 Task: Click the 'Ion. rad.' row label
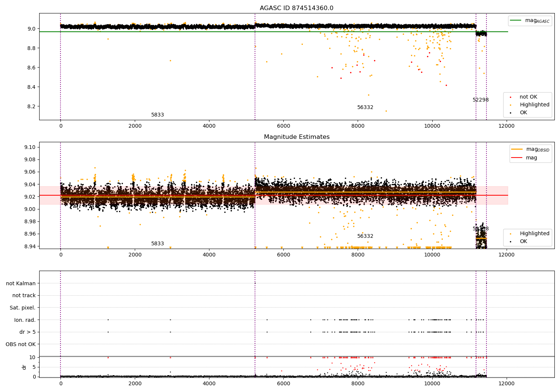point(25,320)
